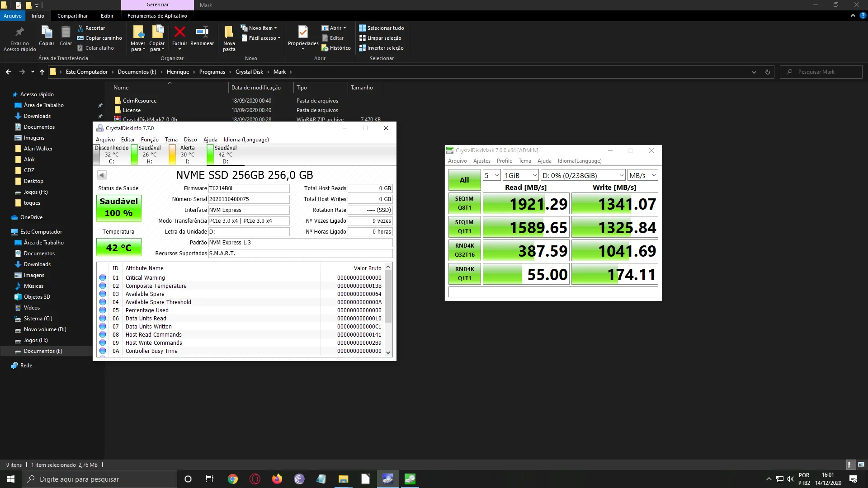Click the Nova pasta folder icon
The image size is (868, 488).
pyautogui.click(x=229, y=32)
